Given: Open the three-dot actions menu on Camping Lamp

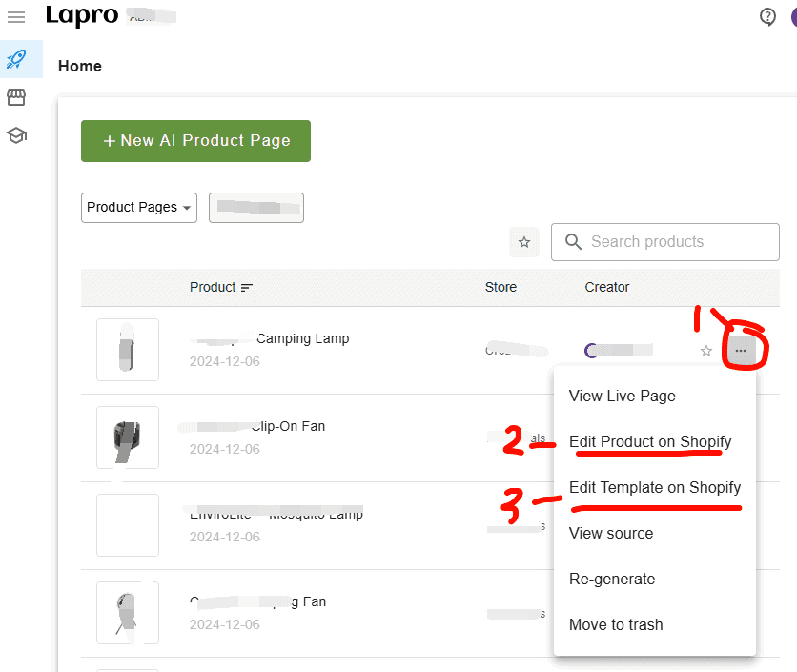Looking at the screenshot, I should coord(742,350).
